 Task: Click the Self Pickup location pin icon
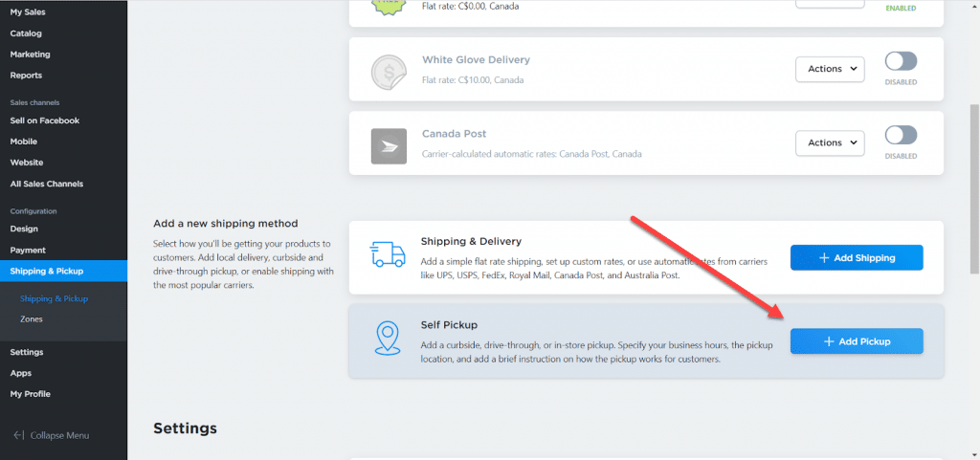[388, 339]
